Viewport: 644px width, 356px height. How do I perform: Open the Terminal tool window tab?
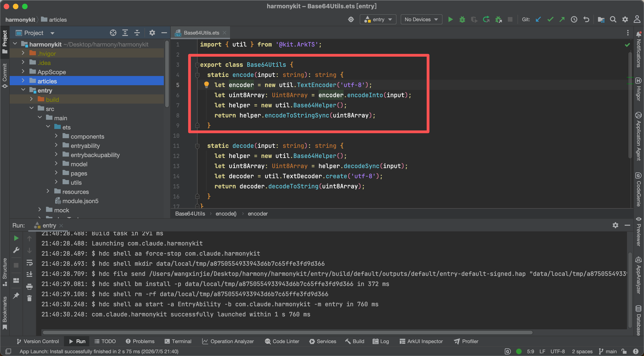[178, 341]
